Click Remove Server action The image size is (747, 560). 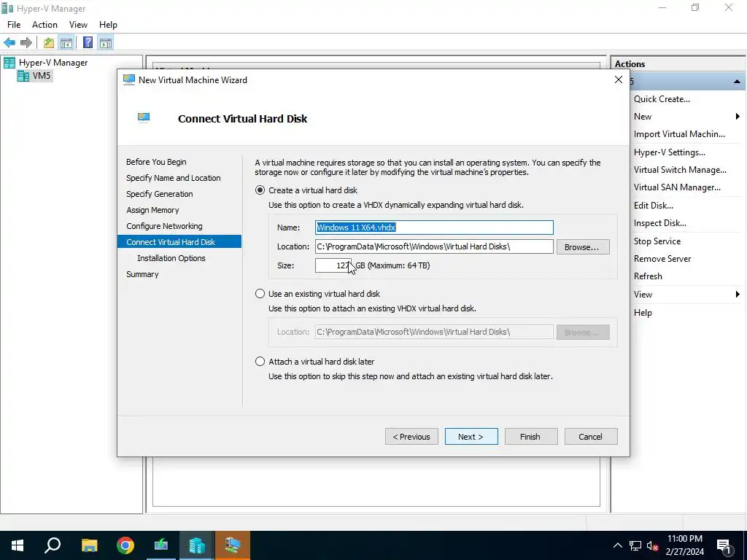point(662,259)
